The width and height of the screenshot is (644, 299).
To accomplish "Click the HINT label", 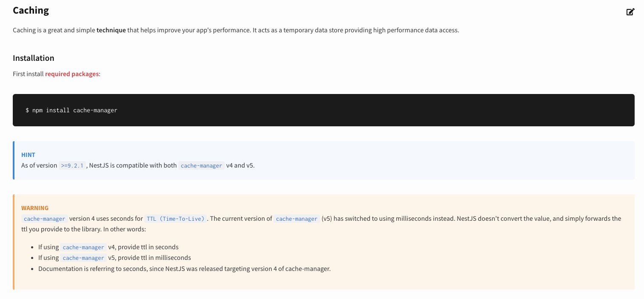I will [28, 155].
